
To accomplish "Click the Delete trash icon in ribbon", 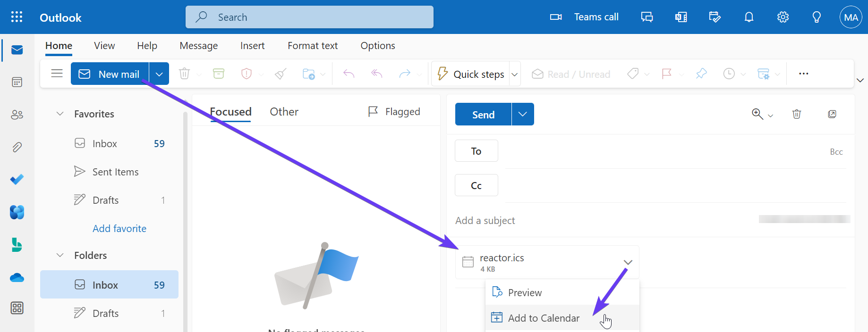I will pos(184,74).
